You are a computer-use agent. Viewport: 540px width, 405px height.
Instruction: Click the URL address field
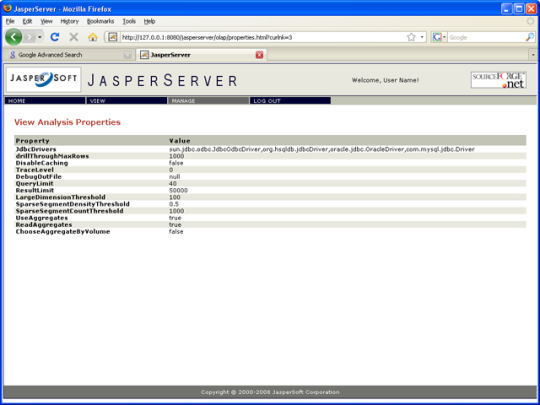click(x=262, y=37)
